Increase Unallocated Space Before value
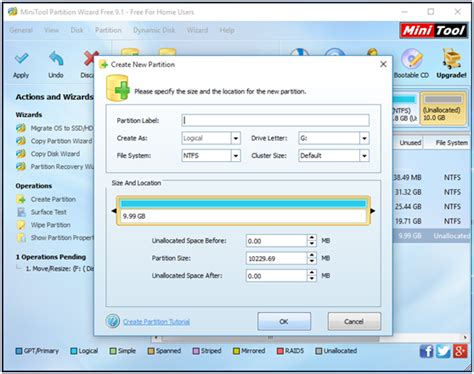474x374 pixels. pyautogui.click(x=312, y=238)
